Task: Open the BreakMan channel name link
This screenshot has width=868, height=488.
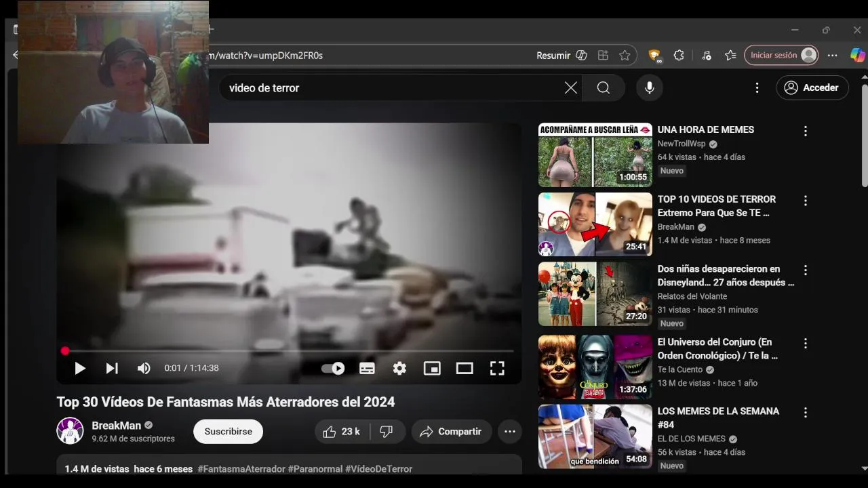Action: [117, 425]
